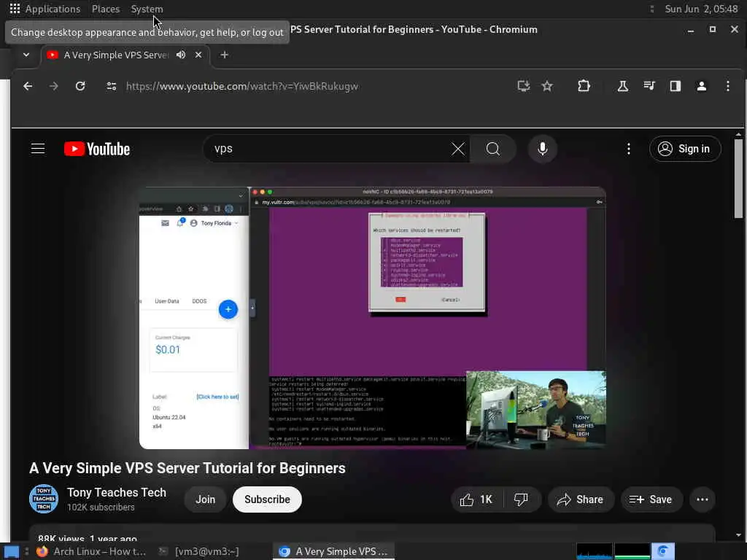Switch to Arch Linux Firefox window

(91, 551)
